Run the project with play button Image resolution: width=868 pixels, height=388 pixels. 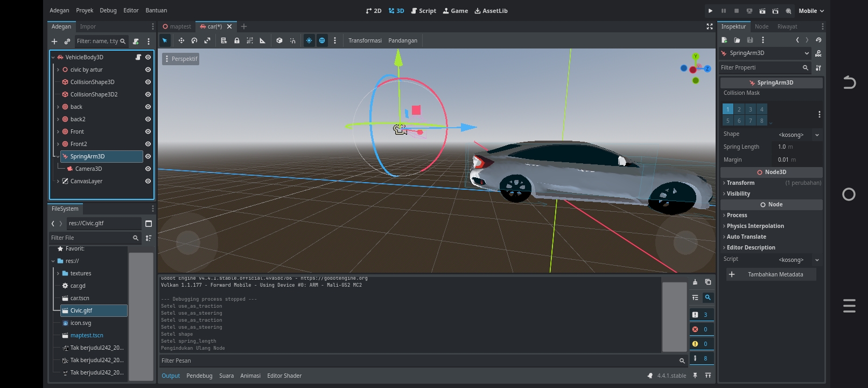[x=710, y=11]
